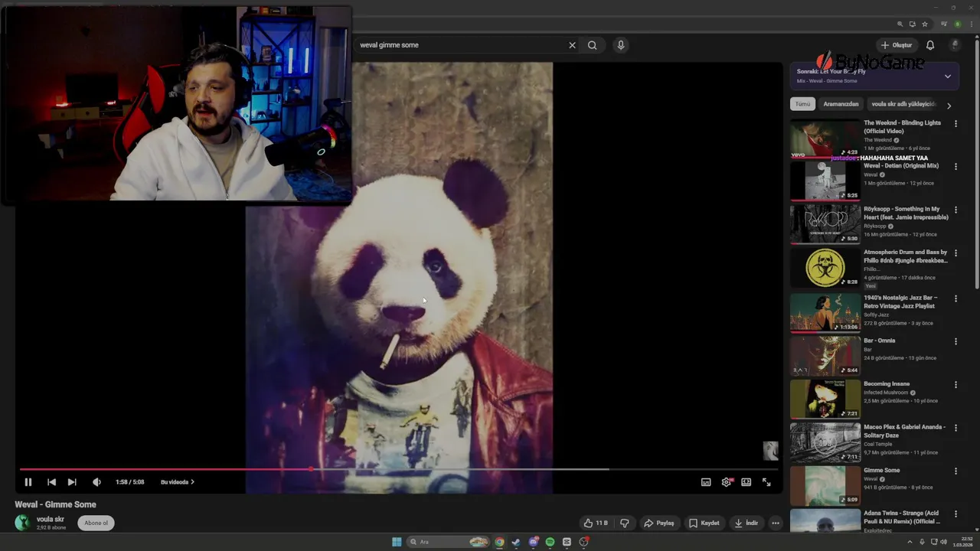Download the video with İndir
This screenshot has width=980, height=551.
coord(746,523)
